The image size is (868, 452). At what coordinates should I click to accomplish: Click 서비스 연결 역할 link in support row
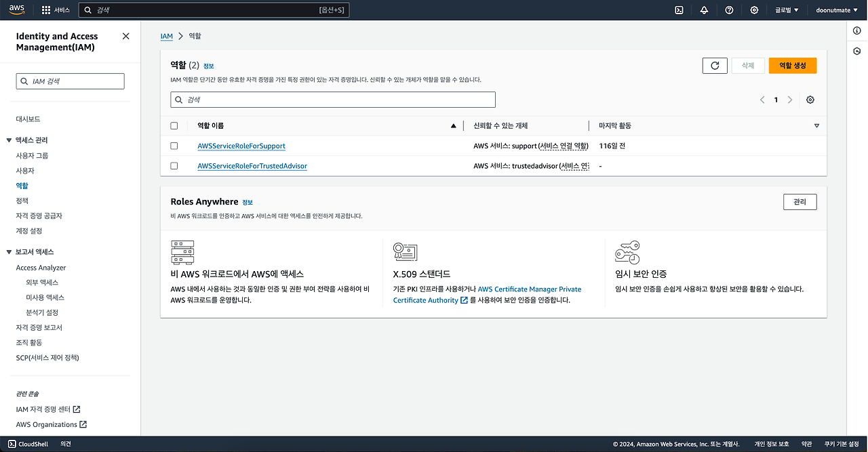tap(563, 146)
